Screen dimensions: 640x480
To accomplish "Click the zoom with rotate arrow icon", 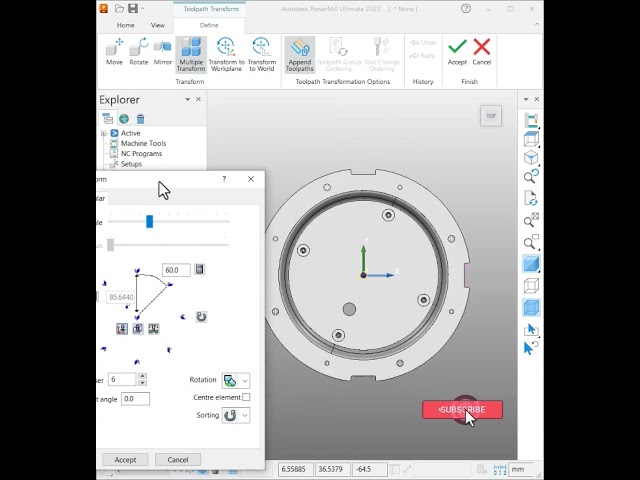I will [x=531, y=177].
